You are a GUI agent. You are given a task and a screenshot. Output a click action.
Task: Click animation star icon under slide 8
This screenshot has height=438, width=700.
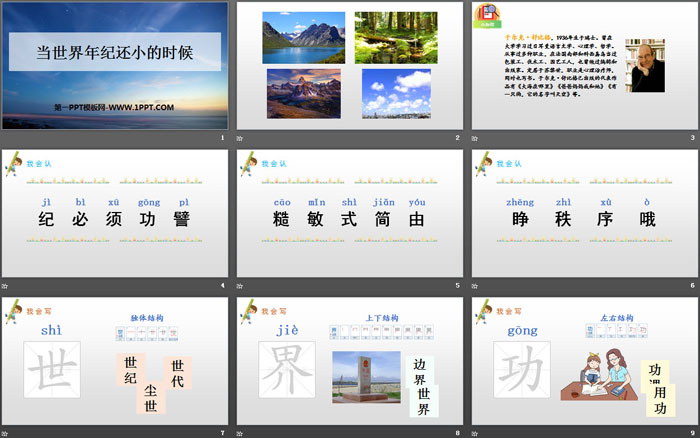pos(239,432)
